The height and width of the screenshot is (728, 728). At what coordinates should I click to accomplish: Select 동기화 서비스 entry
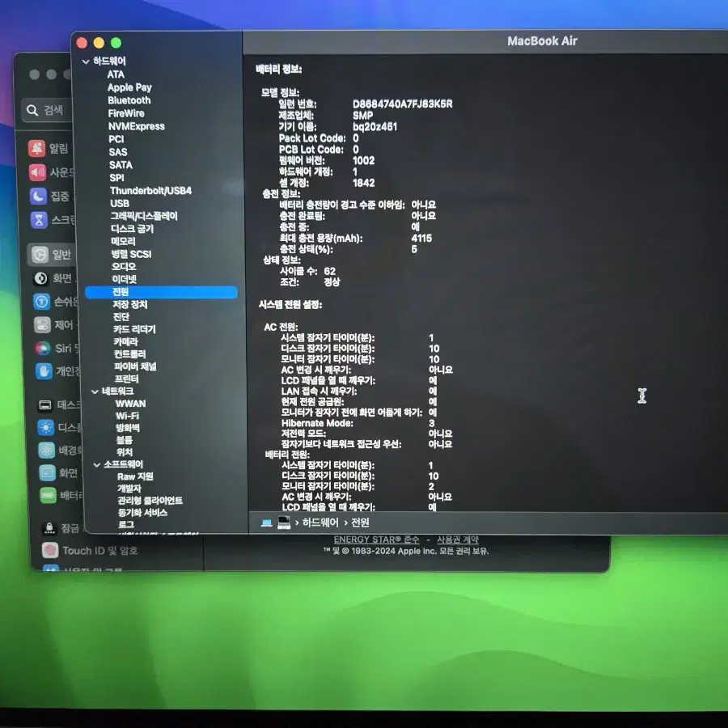coord(142,513)
